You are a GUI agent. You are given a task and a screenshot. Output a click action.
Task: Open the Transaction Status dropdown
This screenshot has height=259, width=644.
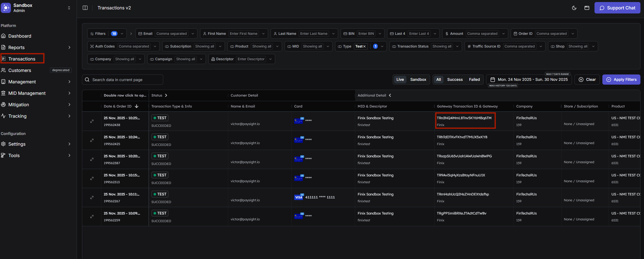[457, 46]
